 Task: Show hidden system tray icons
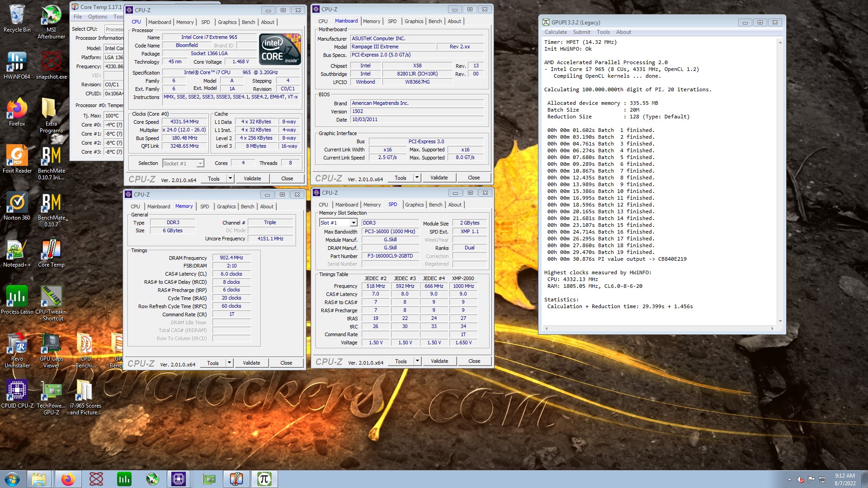789,479
